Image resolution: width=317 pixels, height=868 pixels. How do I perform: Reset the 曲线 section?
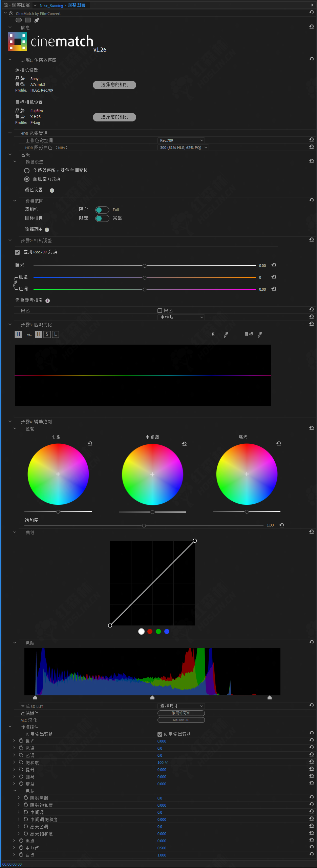[x=311, y=532]
